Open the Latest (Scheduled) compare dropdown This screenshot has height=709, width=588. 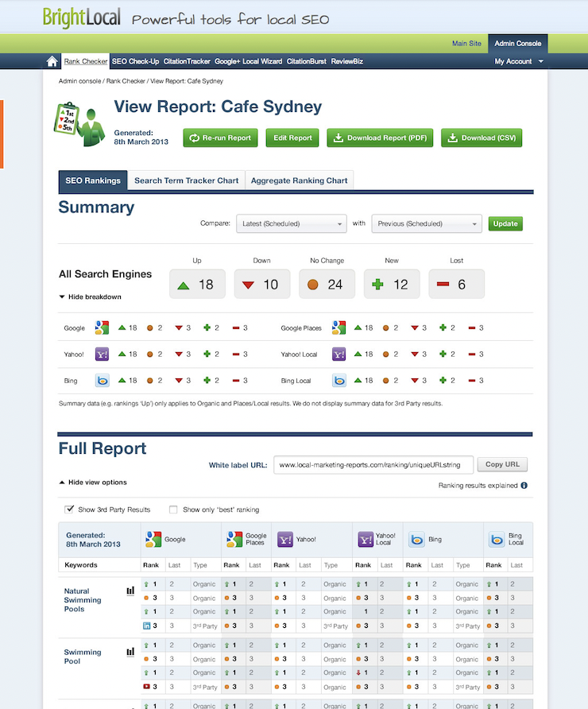point(292,223)
